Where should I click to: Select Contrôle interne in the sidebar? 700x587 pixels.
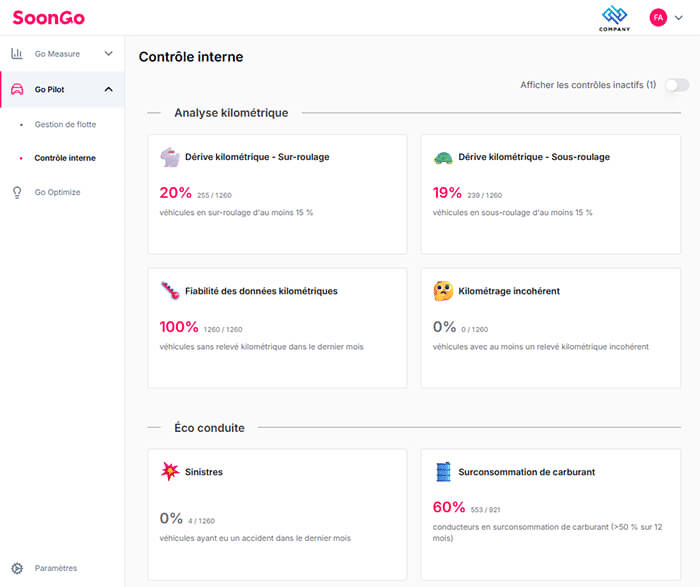65,158
